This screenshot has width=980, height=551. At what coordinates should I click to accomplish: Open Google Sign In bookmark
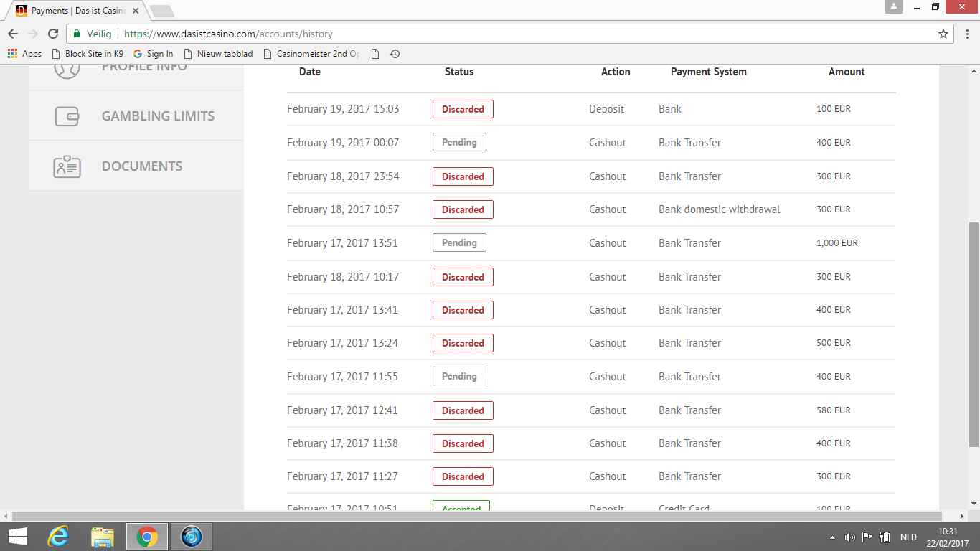click(x=153, y=54)
